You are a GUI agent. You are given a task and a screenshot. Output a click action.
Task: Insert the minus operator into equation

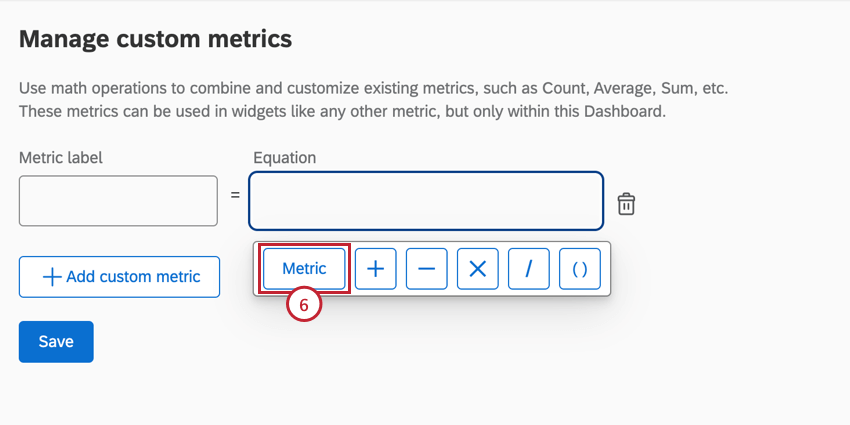(427, 269)
